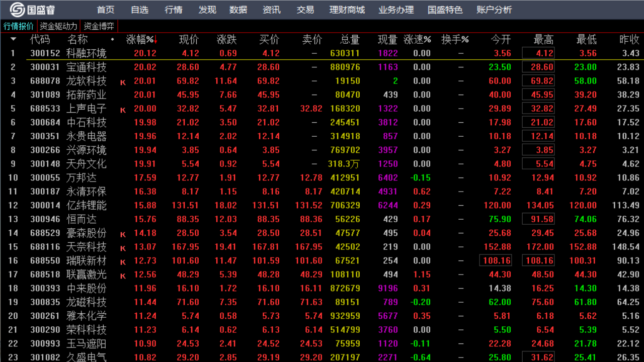Click the K icon next to 天奈科技
This screenshot has width=644, height=362.
[x=123, y=247]
